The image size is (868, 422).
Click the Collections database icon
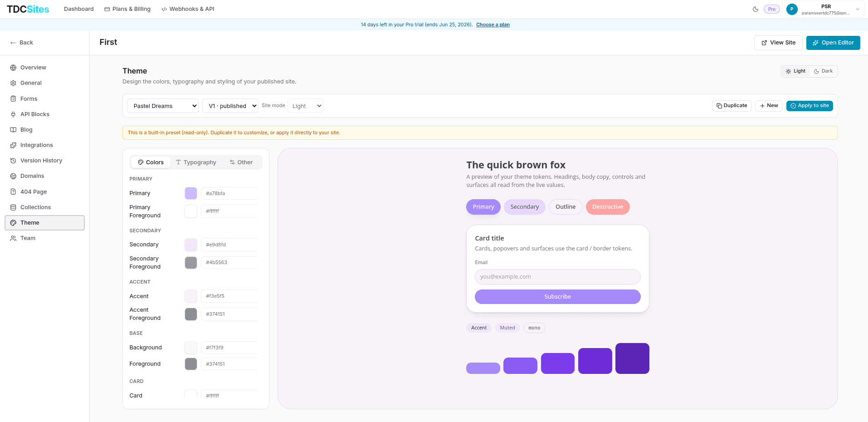click(13, 207)
